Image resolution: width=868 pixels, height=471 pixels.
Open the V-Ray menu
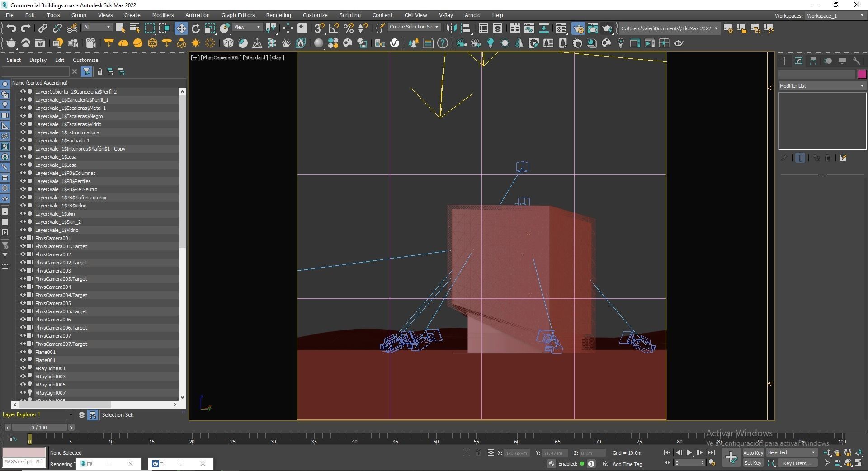click(x=446, y=15)
